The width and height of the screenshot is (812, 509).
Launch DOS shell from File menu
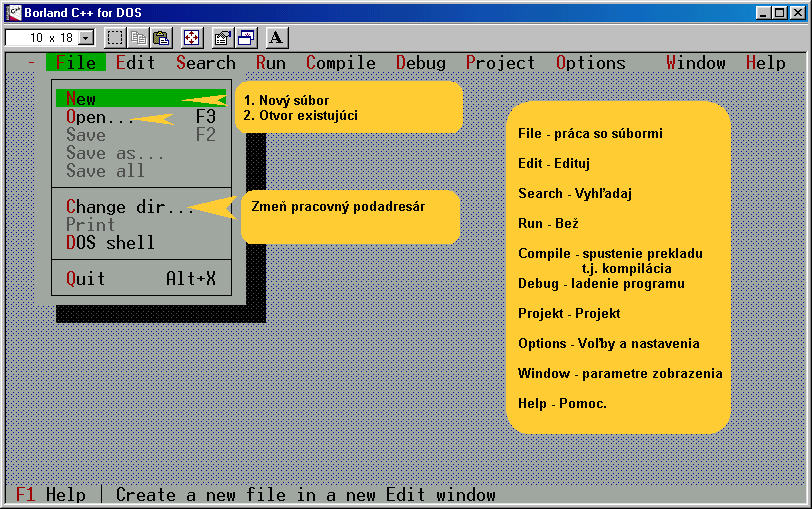point(110,243)
